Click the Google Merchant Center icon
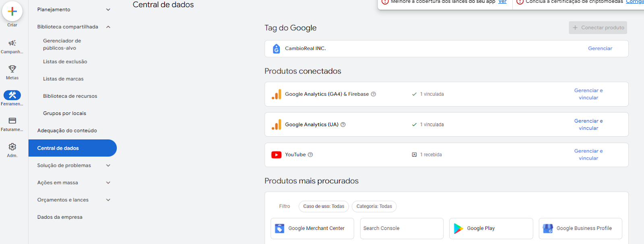 (x=279, y=228)
